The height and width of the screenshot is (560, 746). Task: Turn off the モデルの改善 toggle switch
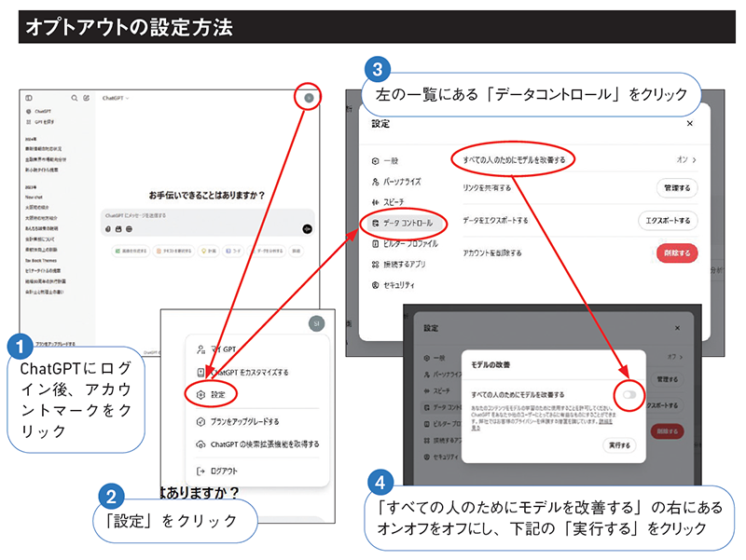[x=629, y=394]
